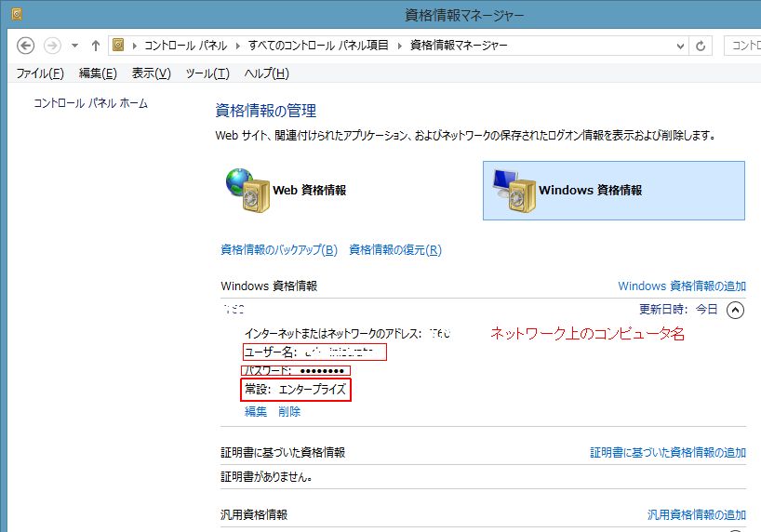Click the vault icon in address bar

pos(119,46)
